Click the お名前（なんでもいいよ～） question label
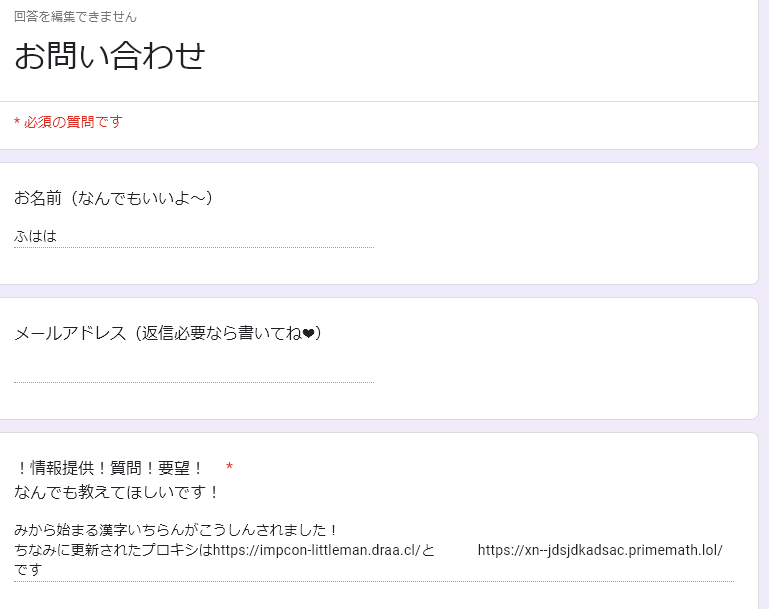 [x=113, y=198]
